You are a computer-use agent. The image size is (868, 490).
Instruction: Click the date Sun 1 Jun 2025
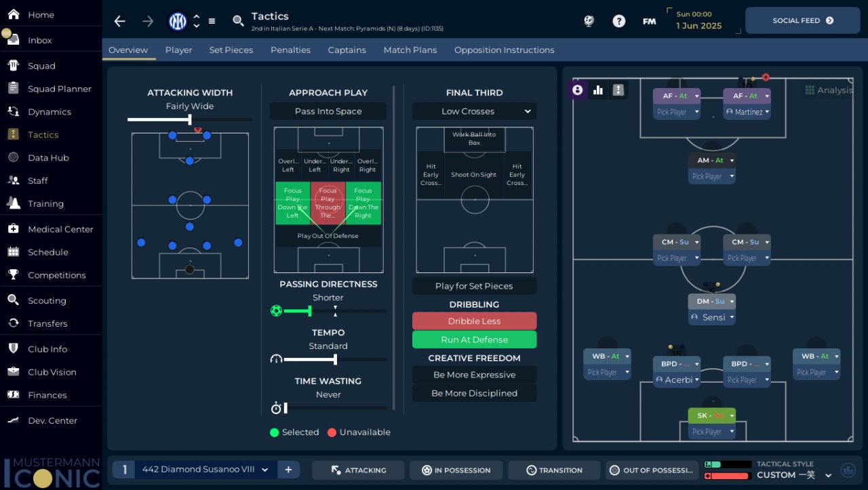click(x=699, y=20)
